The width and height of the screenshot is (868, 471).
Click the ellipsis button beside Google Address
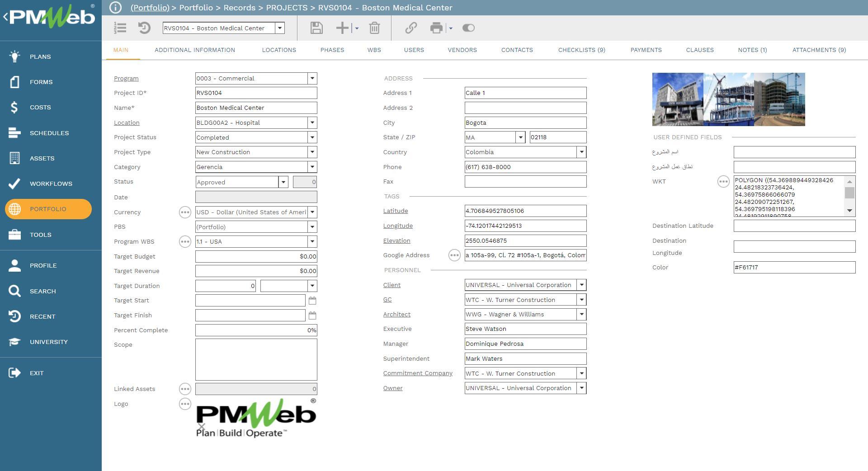click(454, 255)
